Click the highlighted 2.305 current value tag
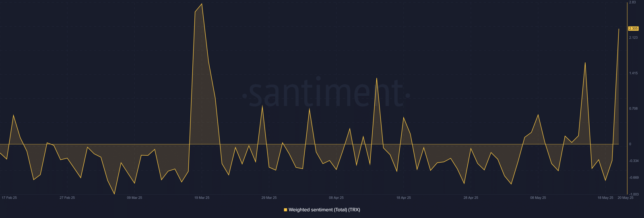Image resolution: width=644 pixels, height=218 pixels. (634, 29)
